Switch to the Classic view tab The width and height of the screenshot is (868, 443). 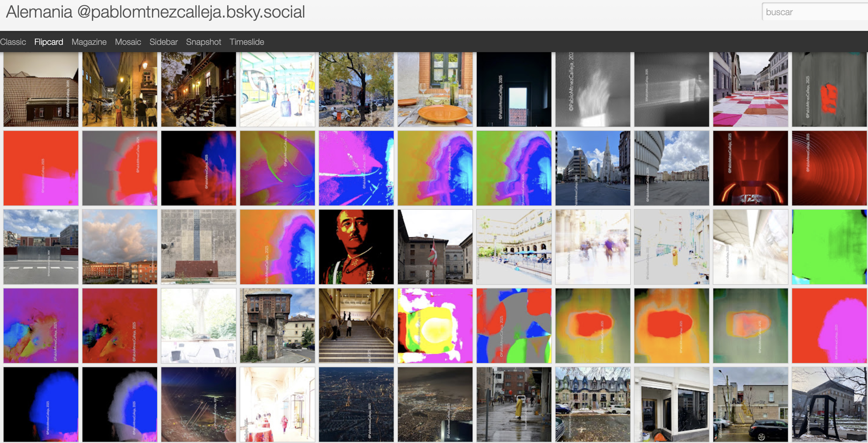13,42
